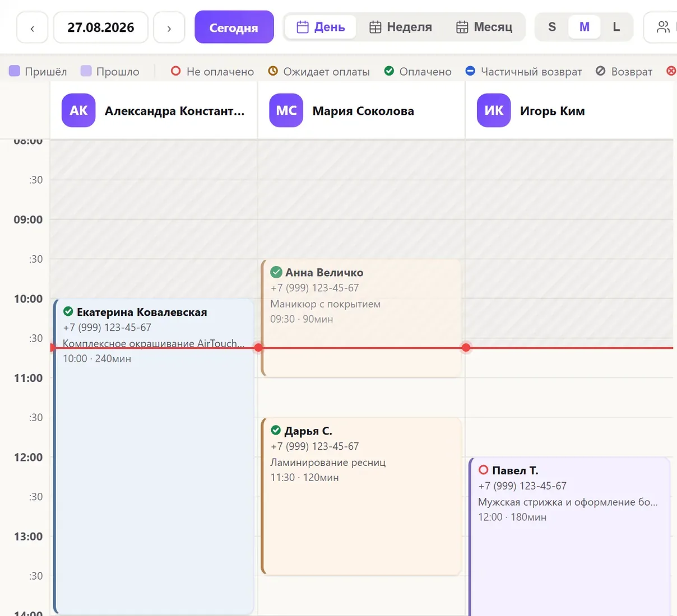The height and width of the screenshot is (616, 677).
Task: Open staff name Александра Констант…
Action: tap(175, 111)
